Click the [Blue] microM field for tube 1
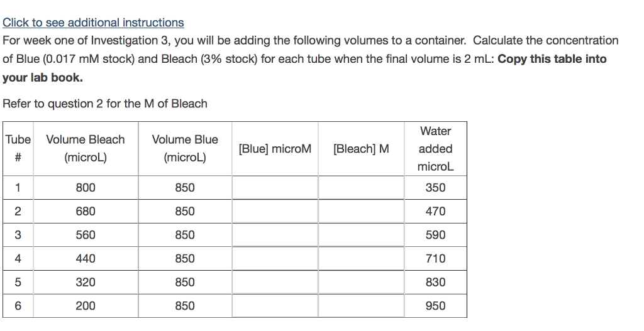The image size is (644, 331). pos(275,188)
